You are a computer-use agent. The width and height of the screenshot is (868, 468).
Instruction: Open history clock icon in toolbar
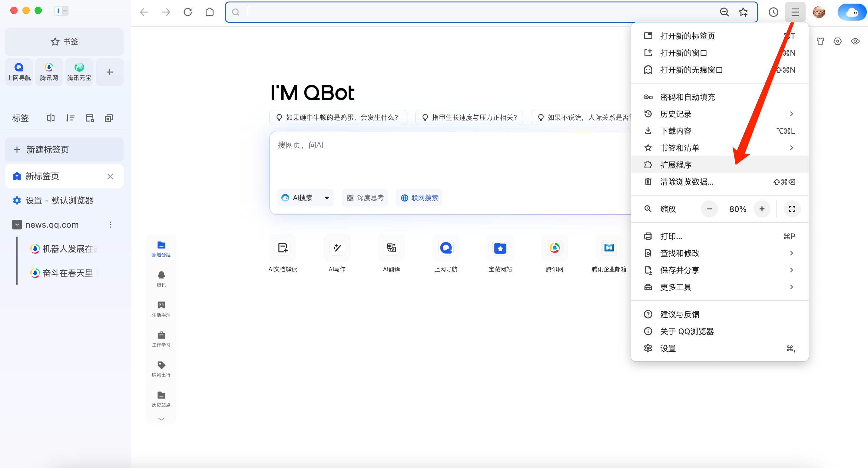coord(773,12)
